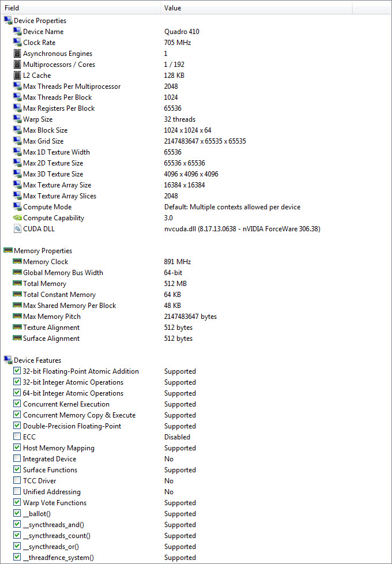Select the 1 / 192 cores value
The width and height of the screenshot is (392, 564).
point(175,65)
